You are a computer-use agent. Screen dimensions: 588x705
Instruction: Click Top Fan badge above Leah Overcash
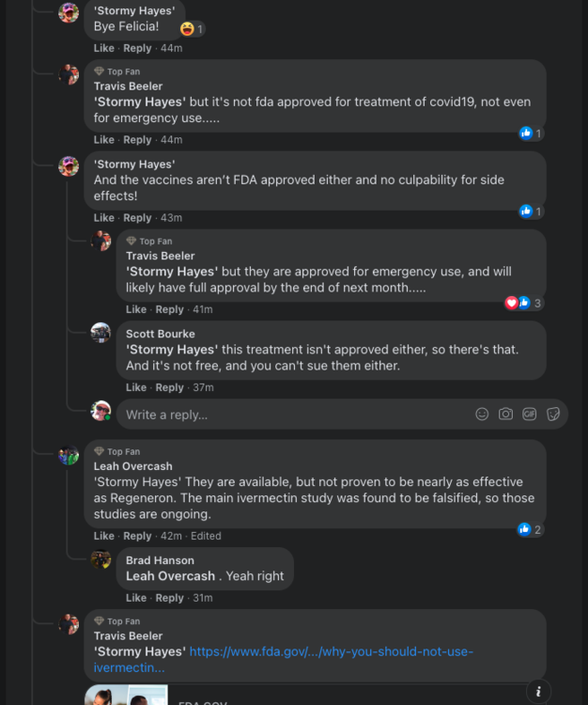pyautogui.click(x=123, y=451)
